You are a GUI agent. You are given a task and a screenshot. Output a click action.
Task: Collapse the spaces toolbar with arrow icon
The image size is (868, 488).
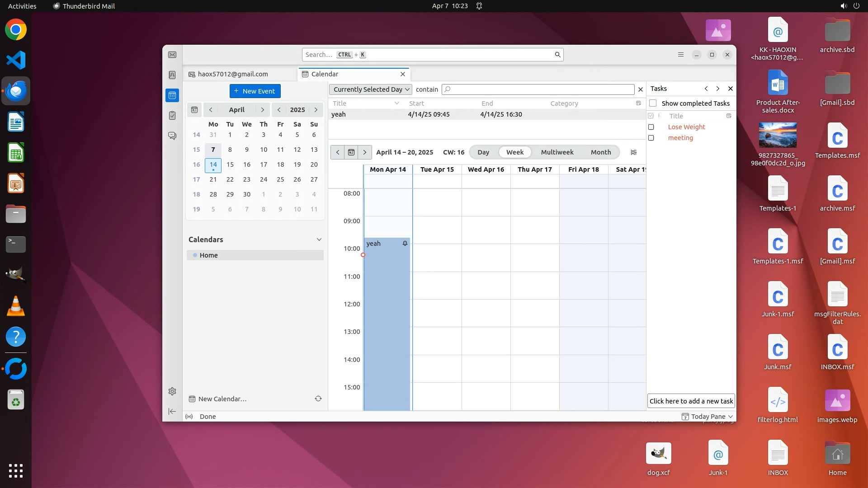pos(172,411)
